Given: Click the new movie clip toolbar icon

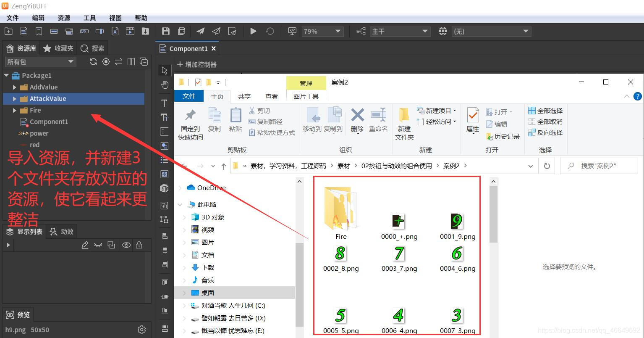Looking at the screenshot, I should pos(130,31).
